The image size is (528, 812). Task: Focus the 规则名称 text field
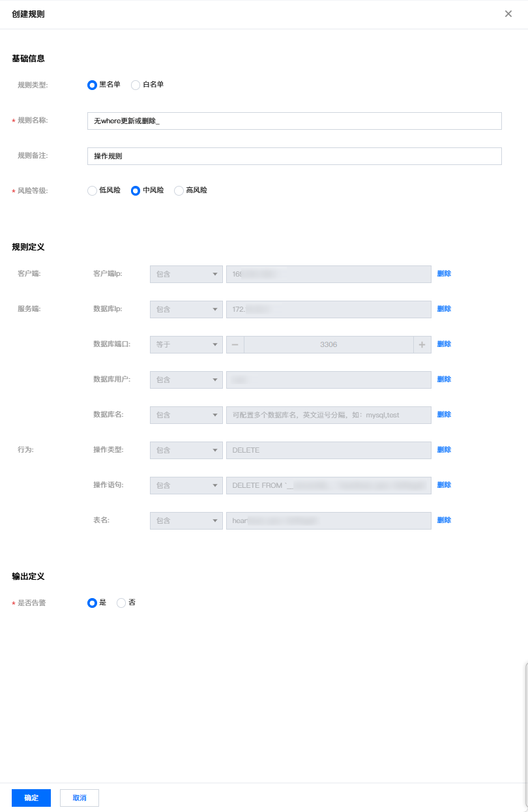pos(294,121)
